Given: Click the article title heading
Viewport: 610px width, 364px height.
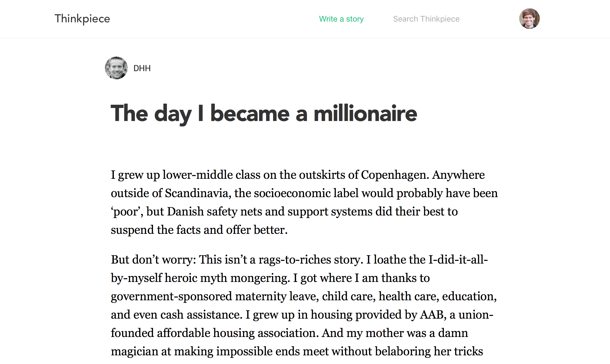Looking at the screenshot, I should point(264,113).
